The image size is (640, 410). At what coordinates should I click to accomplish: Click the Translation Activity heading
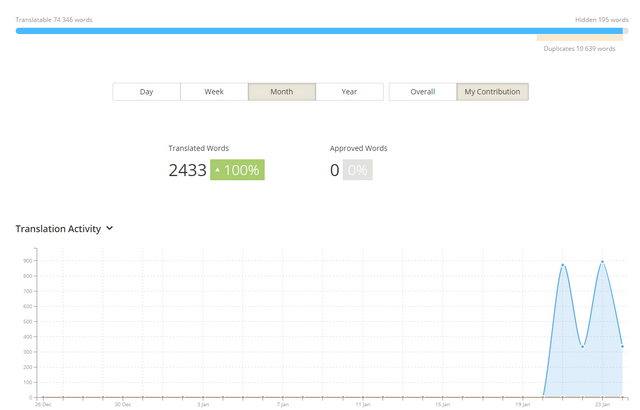(58, 229)
